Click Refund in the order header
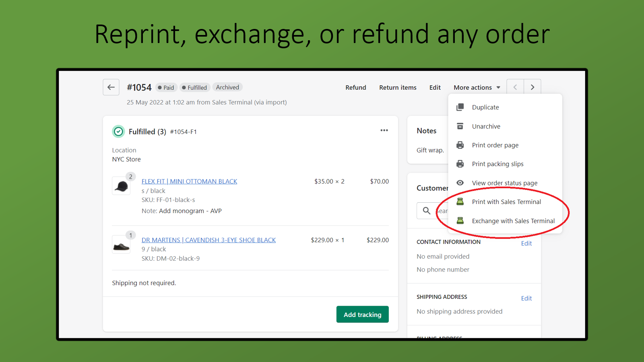The width and height of the screenshot is (644, 362). pyautogui.click(x=355, y=87)
